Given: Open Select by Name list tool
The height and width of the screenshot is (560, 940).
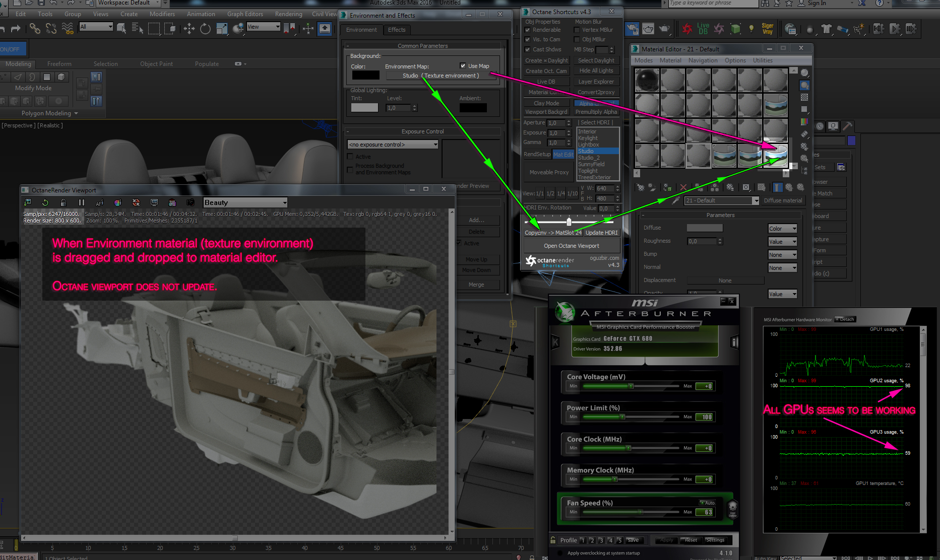Looking at the screenshot, I should (x=138, y=29).
